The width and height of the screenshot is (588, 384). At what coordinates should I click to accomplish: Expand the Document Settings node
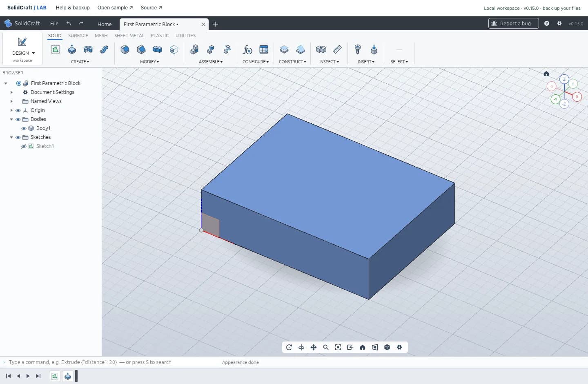(x=11, y=92)
